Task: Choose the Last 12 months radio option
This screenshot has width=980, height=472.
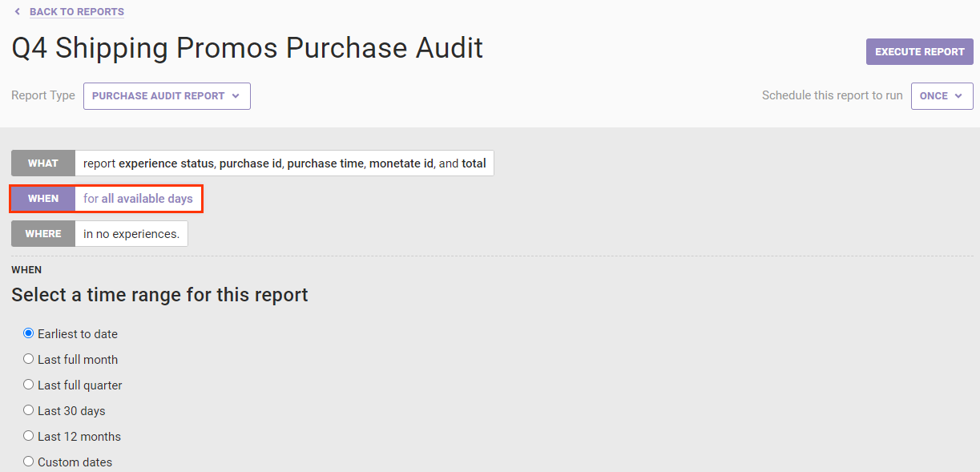Action: coord(29,436)
